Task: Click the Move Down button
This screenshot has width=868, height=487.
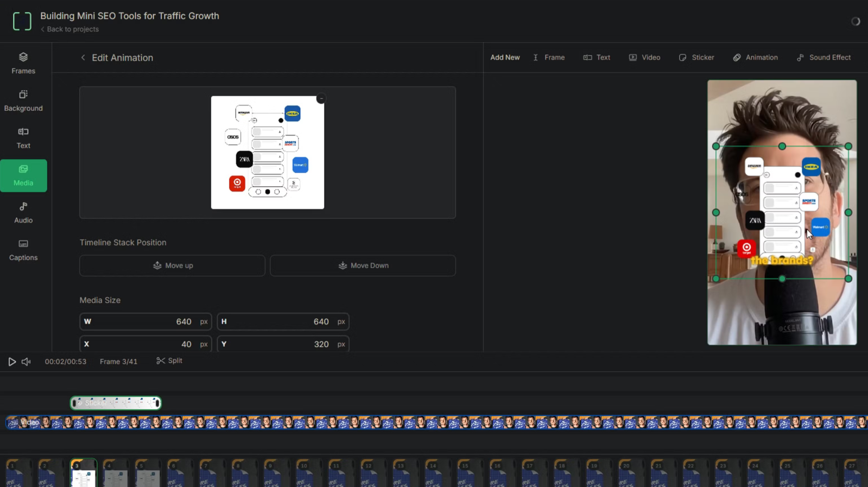Action: tap(363, 265)
